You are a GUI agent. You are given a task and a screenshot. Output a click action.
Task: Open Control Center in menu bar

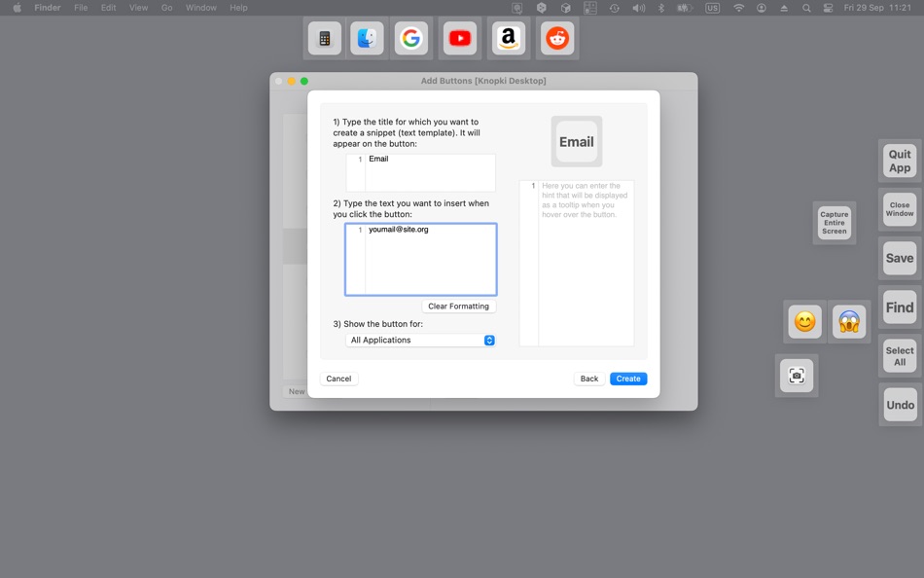point(828,8)
